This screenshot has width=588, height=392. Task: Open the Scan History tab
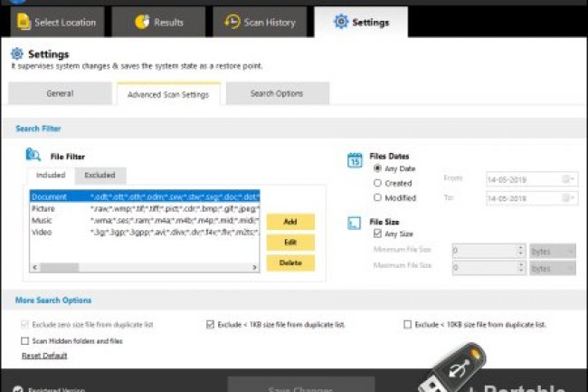point(260,22)
